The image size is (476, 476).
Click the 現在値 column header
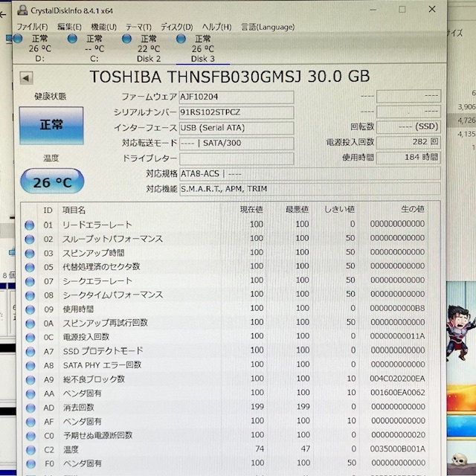pyautogui.click(x=251, y=210)
